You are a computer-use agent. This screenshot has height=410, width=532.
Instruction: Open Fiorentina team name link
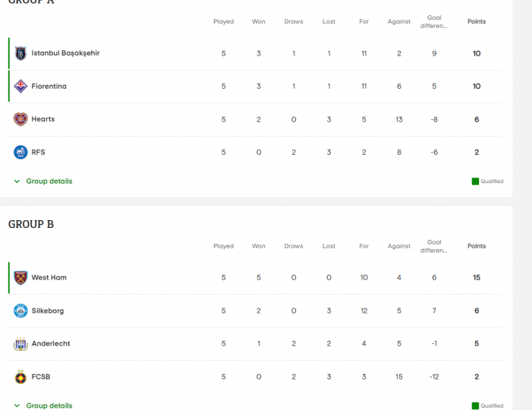[49, 87]
